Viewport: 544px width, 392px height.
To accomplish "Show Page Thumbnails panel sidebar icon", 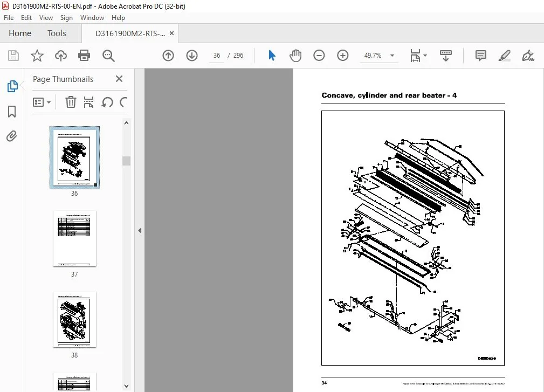I will click(12, 86).
